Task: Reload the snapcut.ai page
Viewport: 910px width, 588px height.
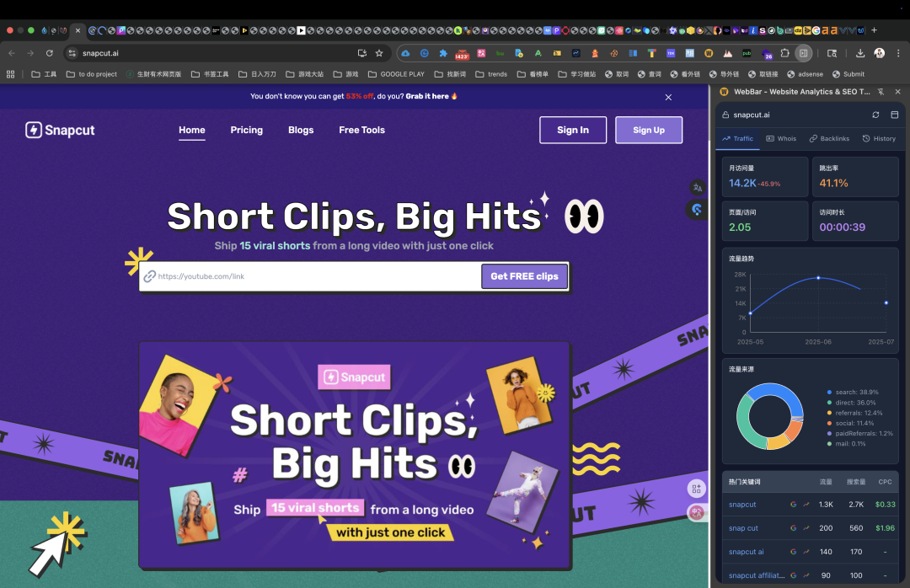Action: point(50,53)
